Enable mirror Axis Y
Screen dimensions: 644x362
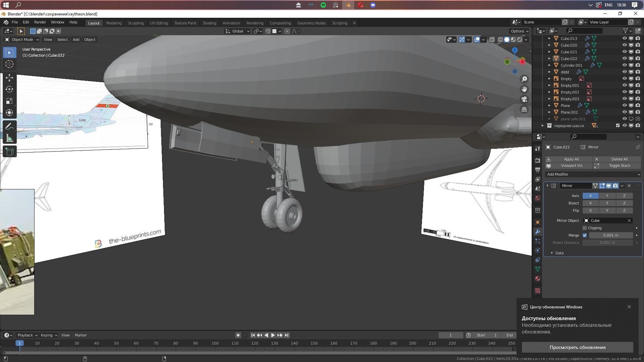(607, 196)
